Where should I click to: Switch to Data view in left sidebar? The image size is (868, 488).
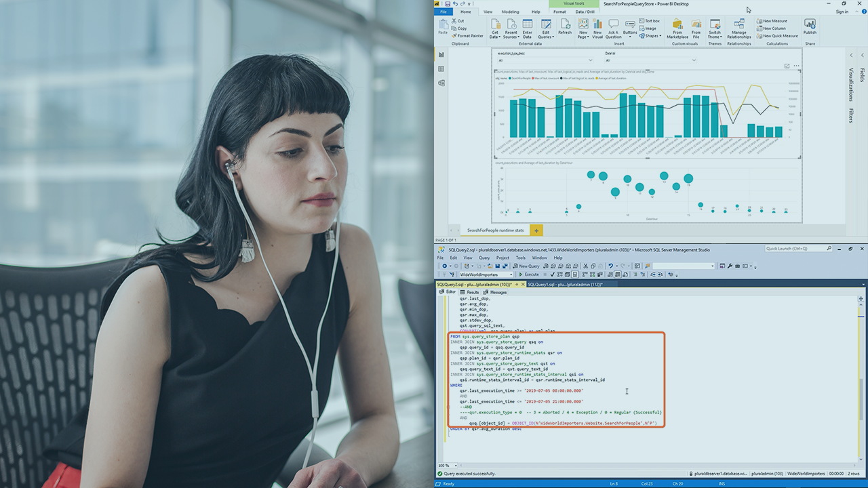pos(441,68)
